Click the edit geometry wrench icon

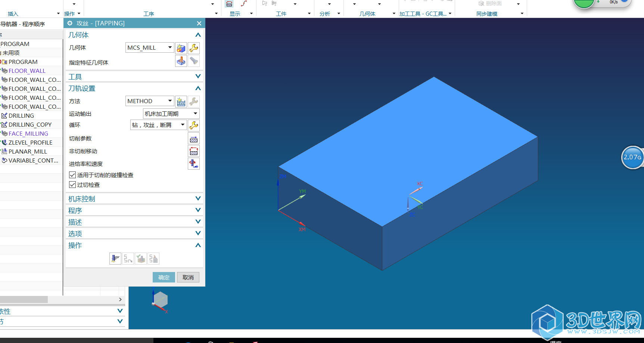point(194,48)
